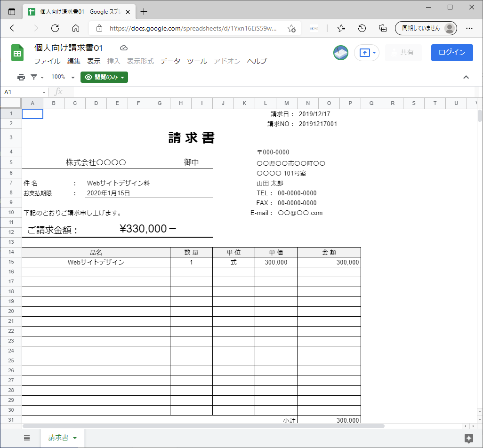
Task: Click the ログイン button
Action: (x=451, y=52)
